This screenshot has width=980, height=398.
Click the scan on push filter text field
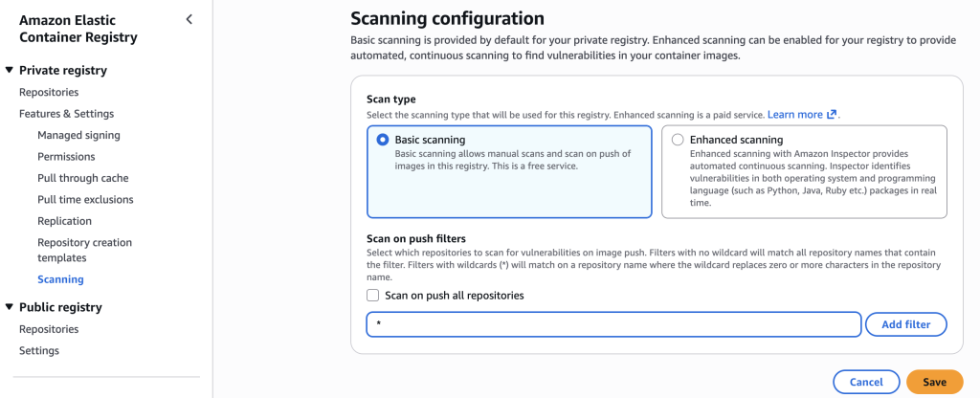pyautogui.click(x=613, y=324)
